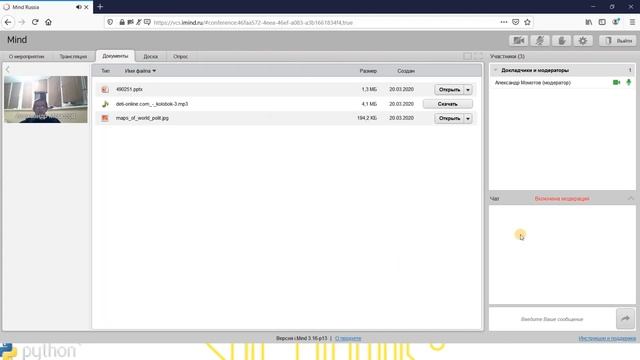The width and height of the screenshot is (640, 360).
Task: Go forward in the browser
Action: [22, 22]
